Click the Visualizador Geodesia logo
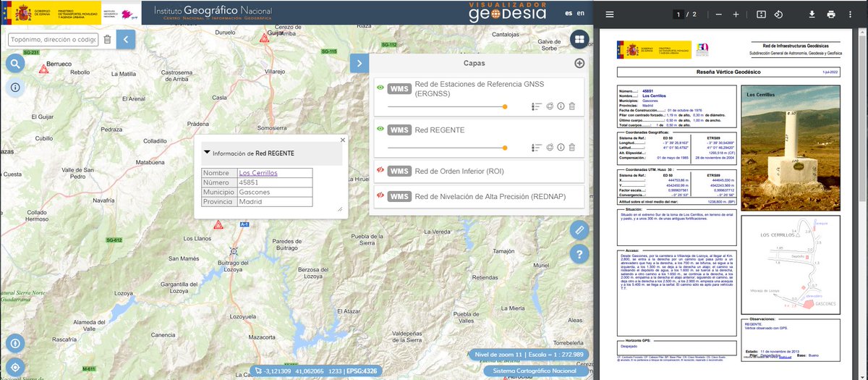Screen dimensions: 868x380 [506, 12]
